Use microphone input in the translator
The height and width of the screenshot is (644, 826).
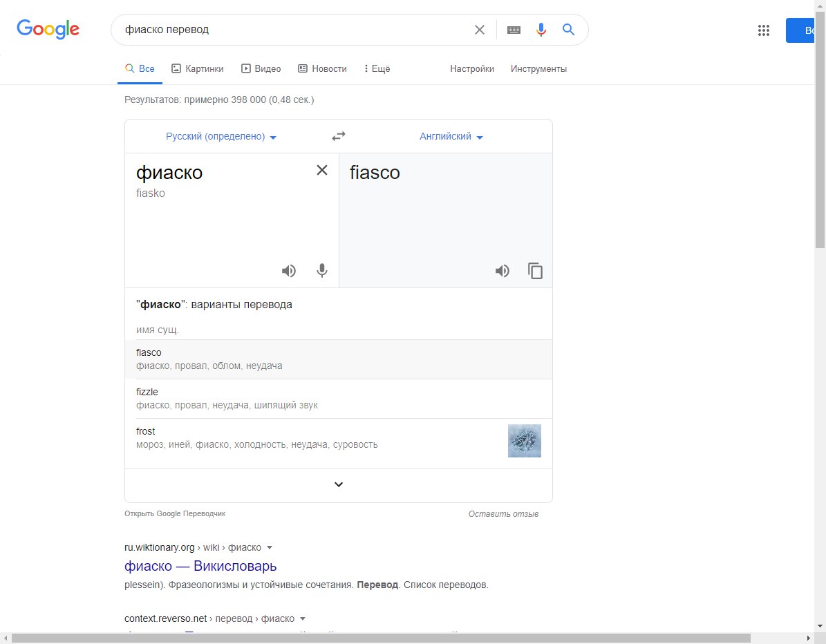(322, 271)
